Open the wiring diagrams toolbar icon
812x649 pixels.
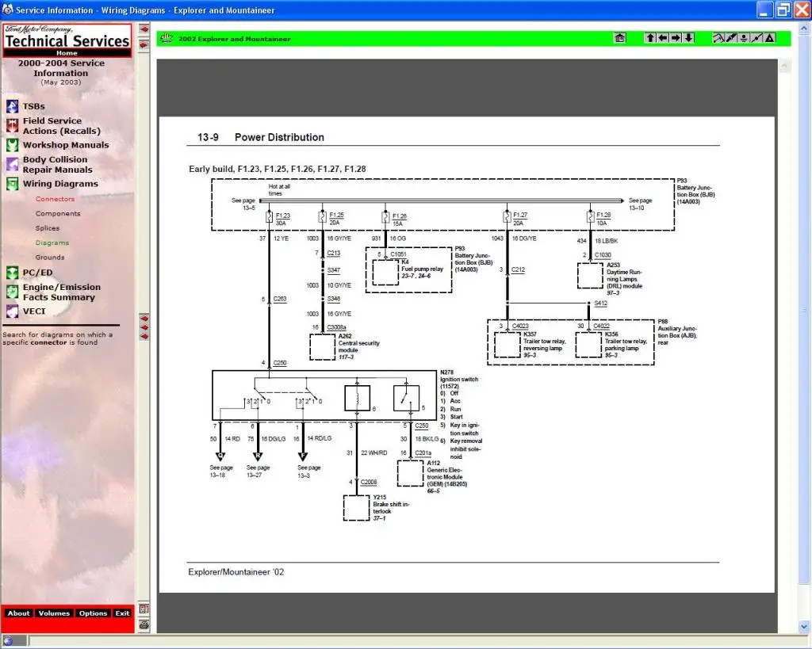718,38
